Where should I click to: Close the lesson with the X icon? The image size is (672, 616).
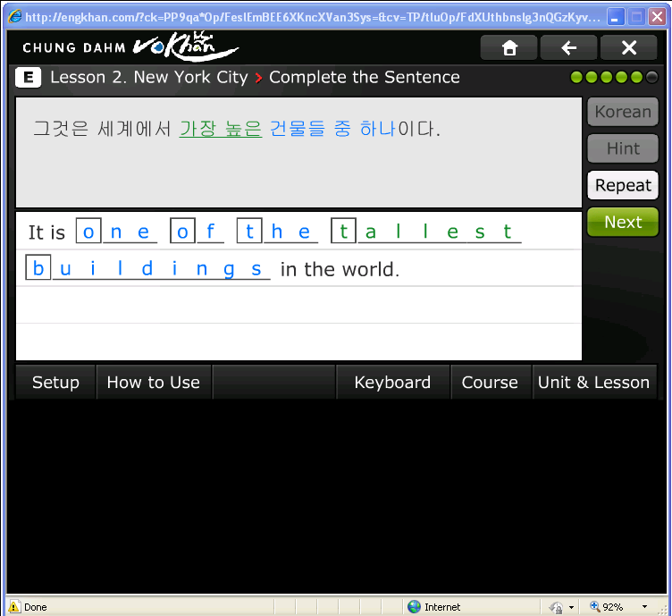pyautogui.click(x=629, y=47)
